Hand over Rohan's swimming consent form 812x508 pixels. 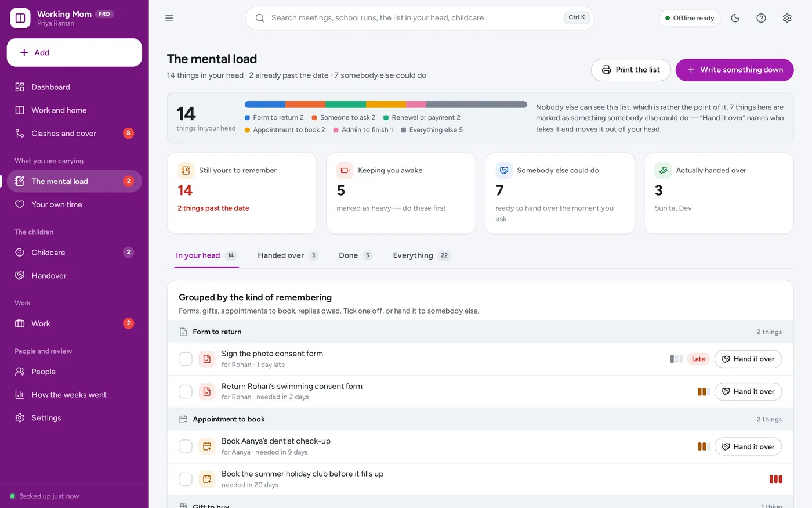coord(748,391)
